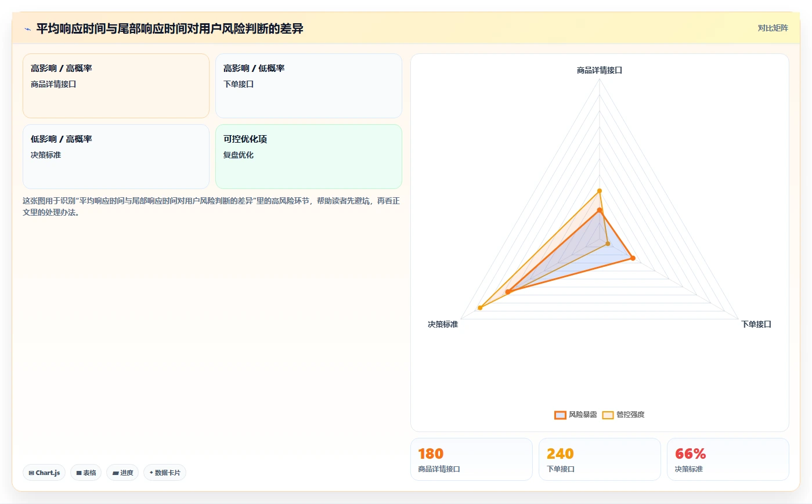
Task: Click the description paragraph starting 这张图用于识别
Action: [x=211, y=206]
